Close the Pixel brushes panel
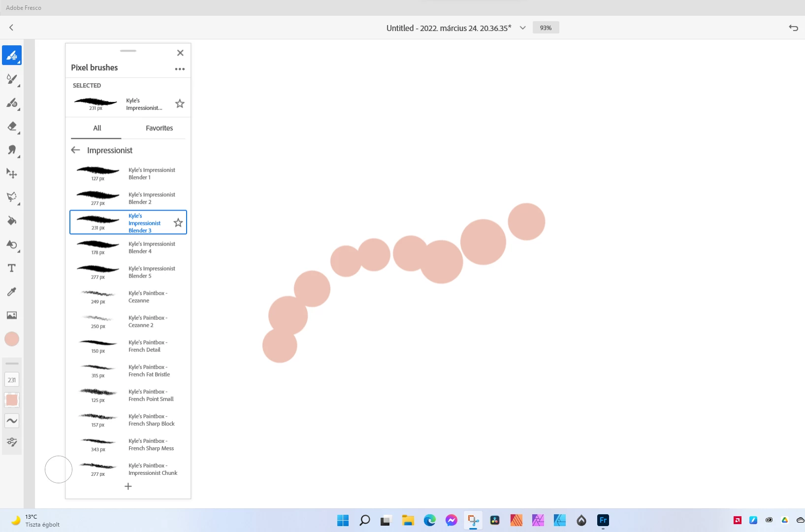This screenshot has width=805, height=532. 180,53
